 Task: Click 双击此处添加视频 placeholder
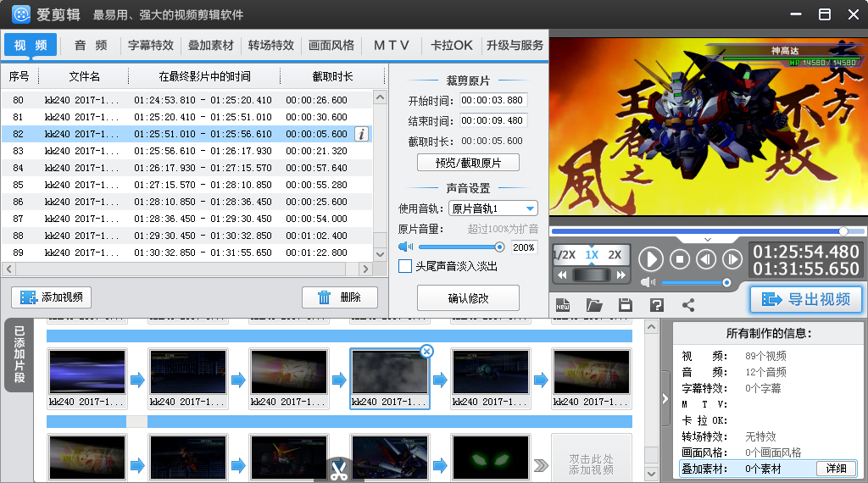pyautogui.click(x=591, y=458)
